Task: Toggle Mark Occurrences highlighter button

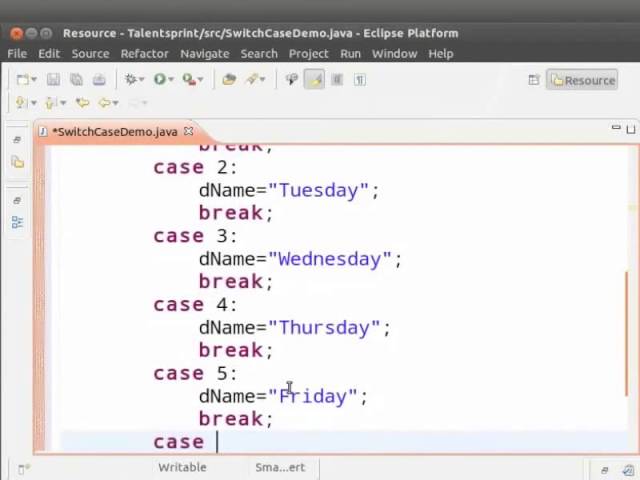Action: coord(315,79)
